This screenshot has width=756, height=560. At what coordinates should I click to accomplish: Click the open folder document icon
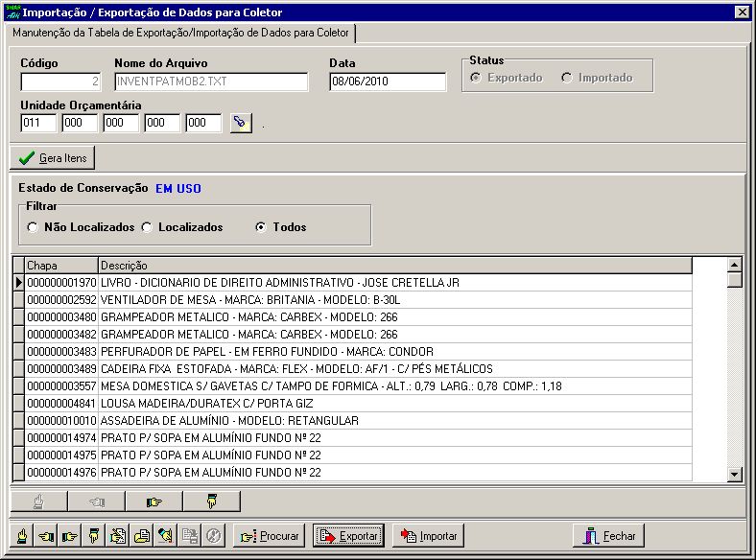point(142,535)
